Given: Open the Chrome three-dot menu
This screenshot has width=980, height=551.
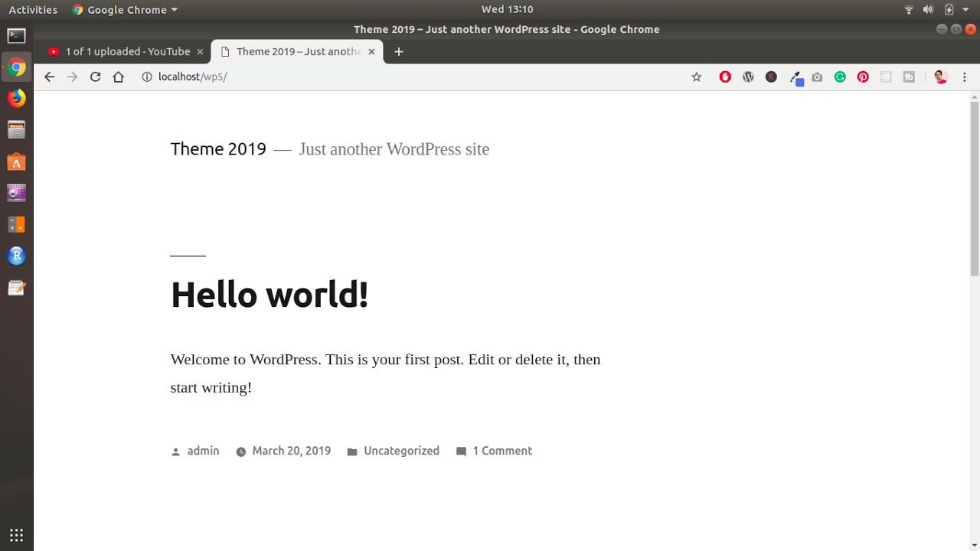Looking at the screenshot, I should coord(965,77).
